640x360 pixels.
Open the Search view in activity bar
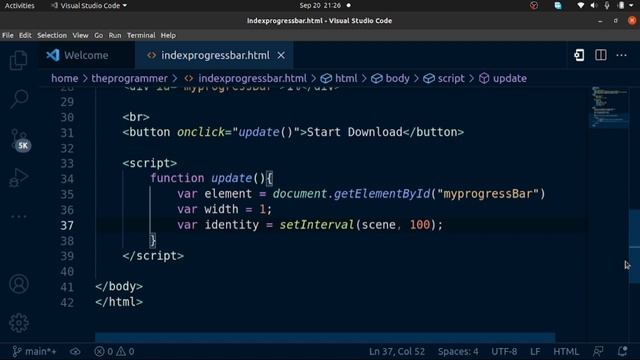(x=18, y=99)
